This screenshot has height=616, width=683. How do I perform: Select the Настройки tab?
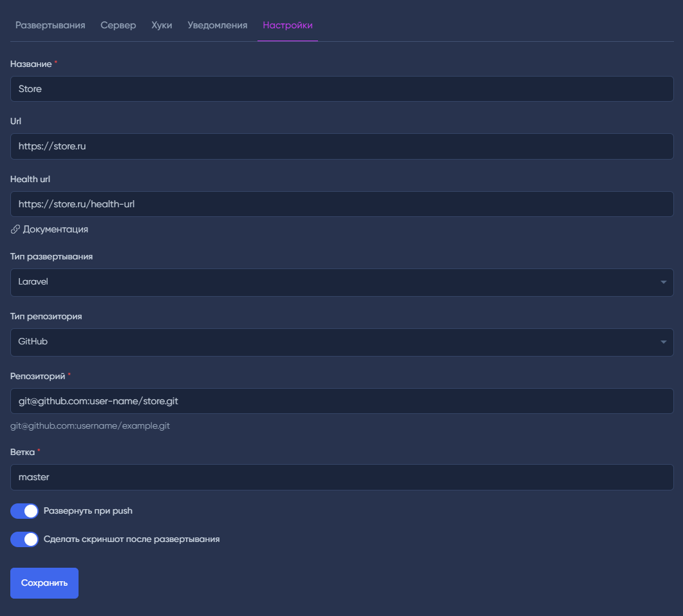coord(288,25)
